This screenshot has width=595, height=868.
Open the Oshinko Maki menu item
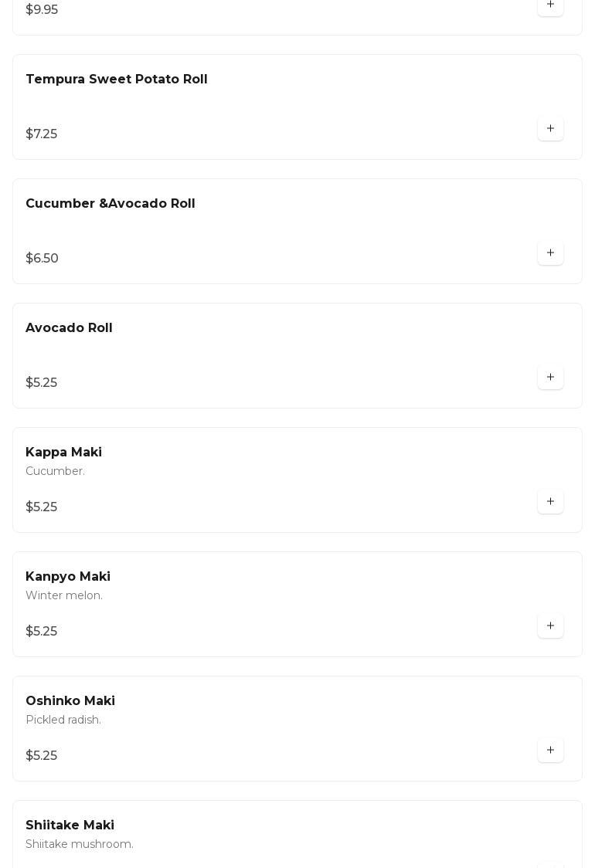(70, 701)
